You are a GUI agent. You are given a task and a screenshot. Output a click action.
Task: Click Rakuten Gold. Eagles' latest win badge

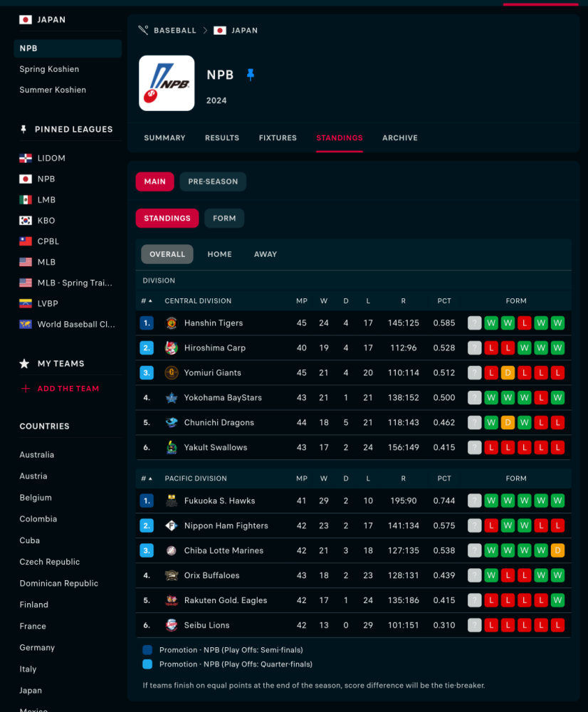[x=557, y=600]
